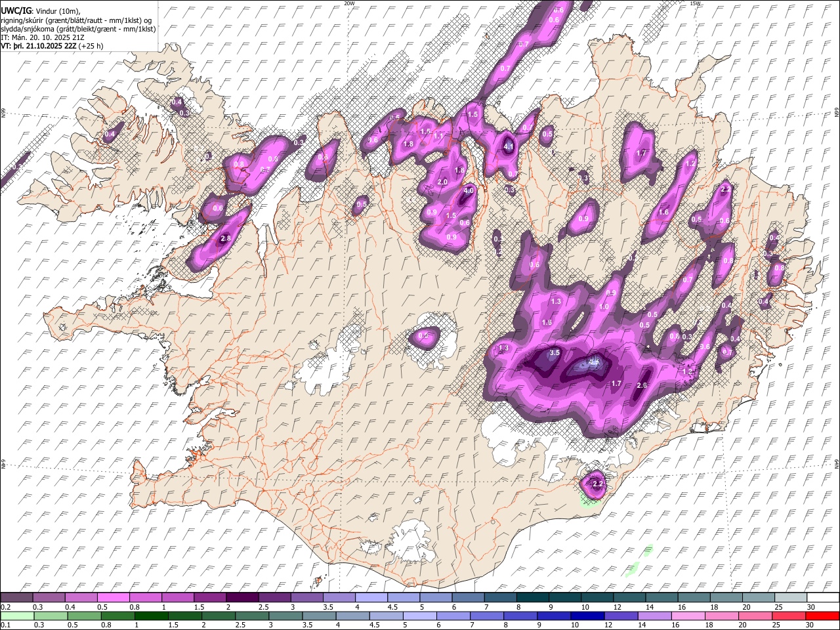Image resolution: width=840 pixels, height=630 pixels.
Task: Click the 'slydda/snjókoma' legend description line
Action: (78, 29)
